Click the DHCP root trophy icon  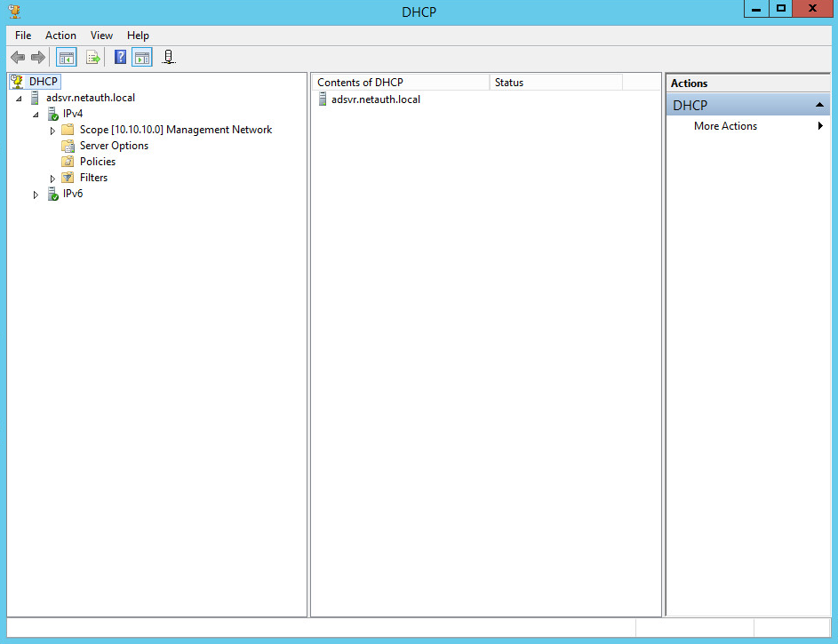(x=17, y=81)
